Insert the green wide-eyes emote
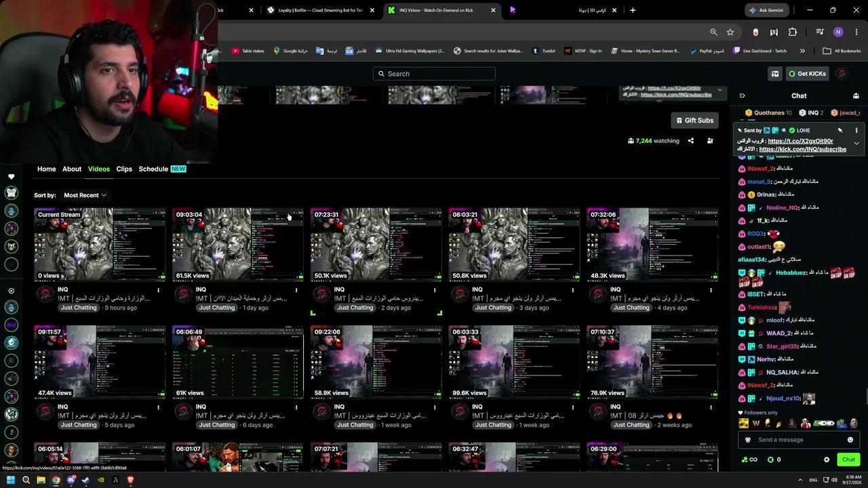Viewport: 868px width, 488px height. (x=823, y=424)
